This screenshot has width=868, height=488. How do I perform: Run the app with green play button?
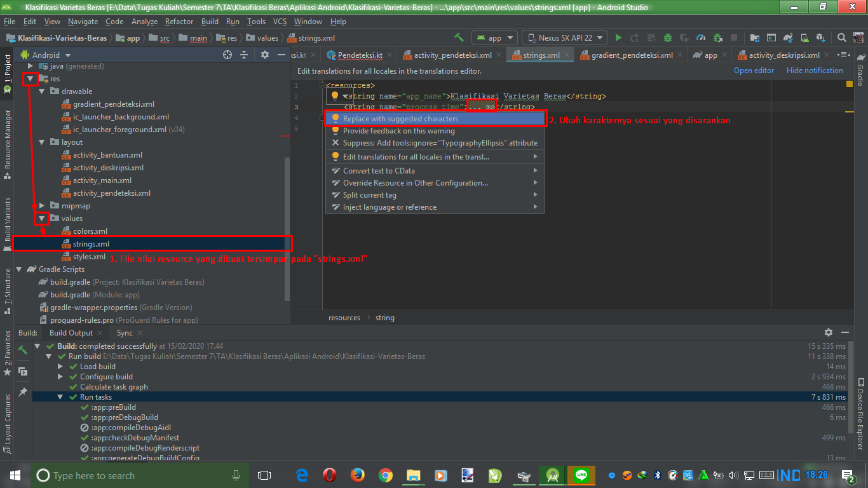[618, 37]
